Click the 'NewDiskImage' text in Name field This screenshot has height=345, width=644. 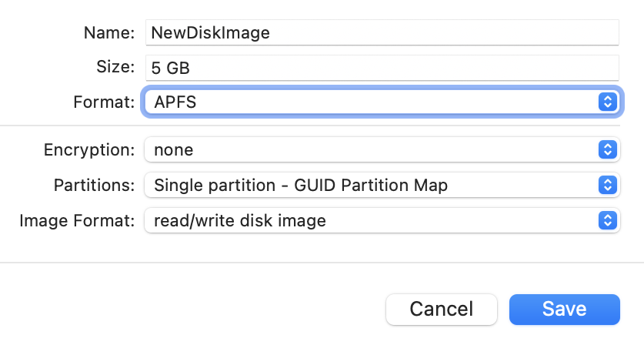pos(210,32)
